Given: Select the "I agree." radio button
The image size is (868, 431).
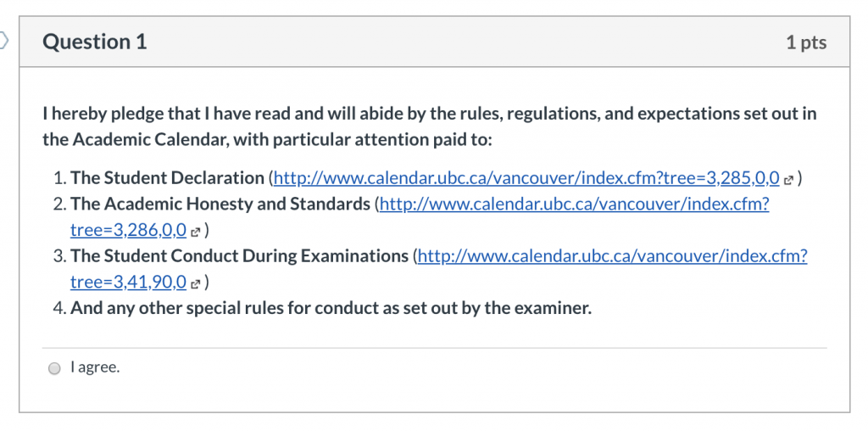Looking at the screenshot, I should pyautogui.click(x=54, y=368).
